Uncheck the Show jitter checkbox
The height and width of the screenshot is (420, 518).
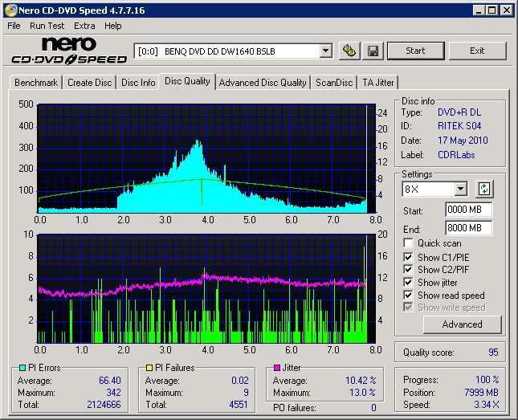pos(409,283)
